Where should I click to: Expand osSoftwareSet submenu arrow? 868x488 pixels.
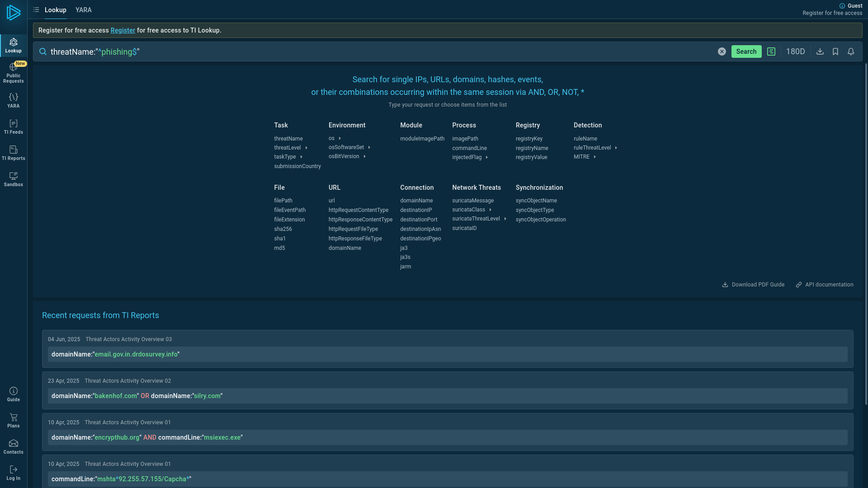pyautogui.click(x=369, y=147)
